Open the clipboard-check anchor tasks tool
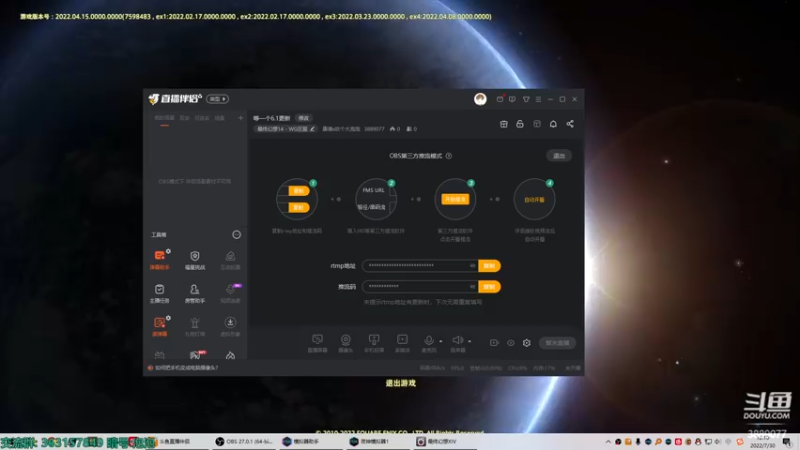 point(159,293)
